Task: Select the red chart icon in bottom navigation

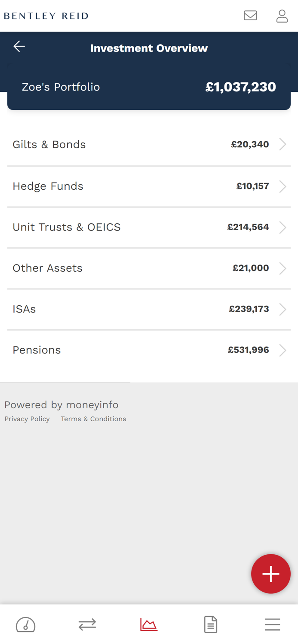Action: coord(149,624)
